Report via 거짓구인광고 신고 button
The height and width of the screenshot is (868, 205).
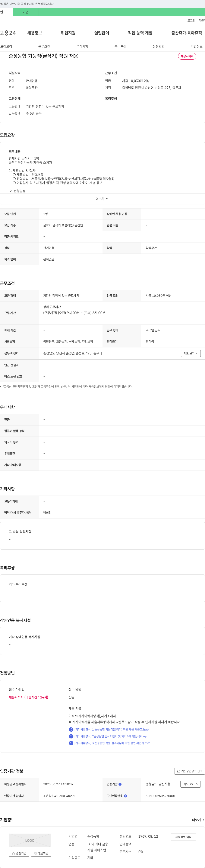click(189, 771)
